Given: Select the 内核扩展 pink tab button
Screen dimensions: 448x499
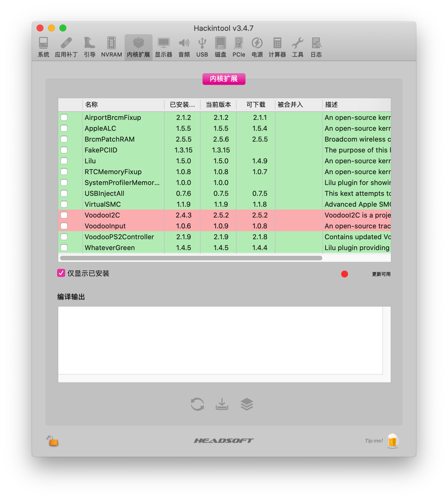Looking at the screenshot, I should 224,79.
